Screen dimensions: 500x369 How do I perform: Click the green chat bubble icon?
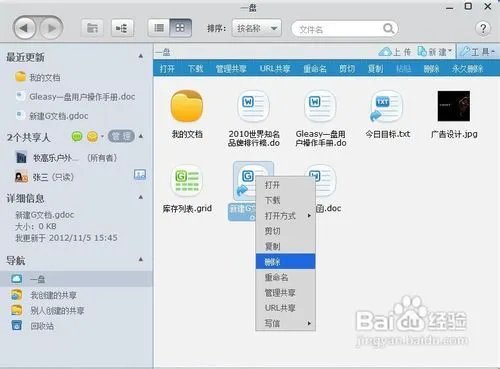click(x=77, y=136)
